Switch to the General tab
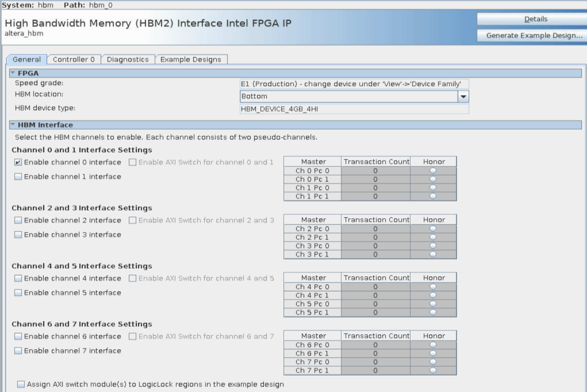The image size is (587, 392). [27, 59]
